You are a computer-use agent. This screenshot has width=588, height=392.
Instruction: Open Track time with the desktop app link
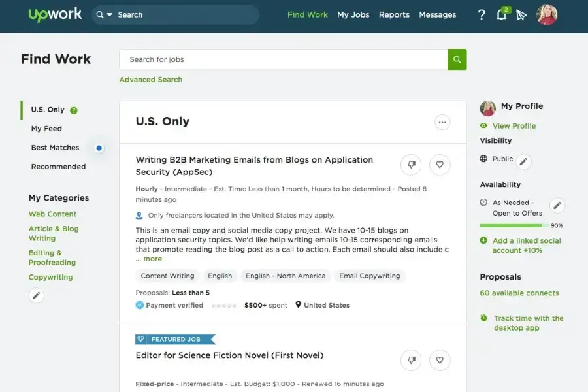coord(529,323)
